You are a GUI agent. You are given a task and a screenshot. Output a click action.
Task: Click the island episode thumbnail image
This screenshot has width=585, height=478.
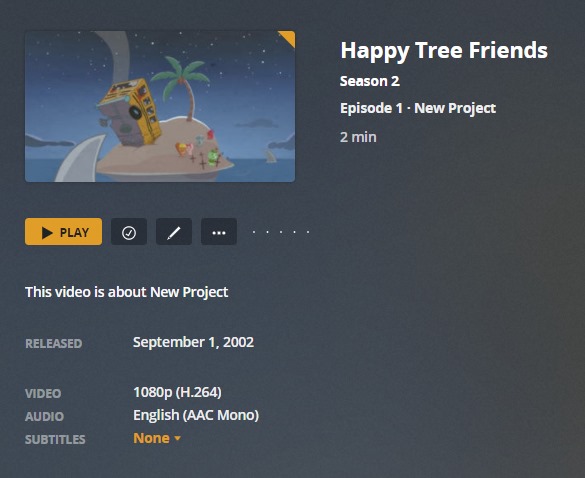click(160, 107)
